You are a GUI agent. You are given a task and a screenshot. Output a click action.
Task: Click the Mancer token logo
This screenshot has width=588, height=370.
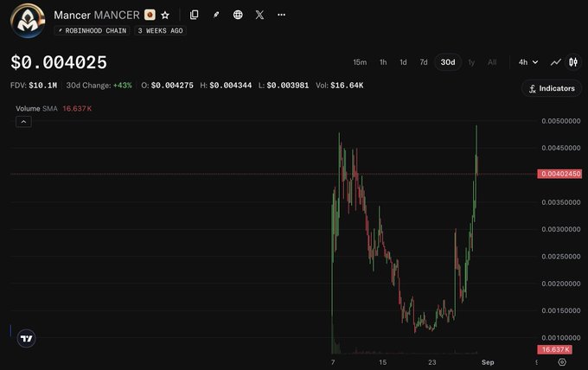click(x=28, y=22)
